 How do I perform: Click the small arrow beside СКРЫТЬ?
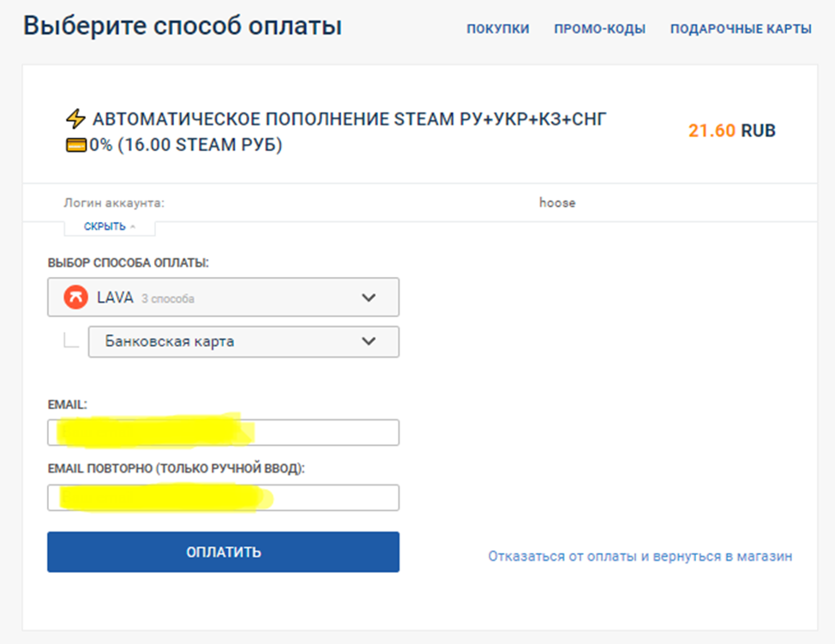coord(133,226)
